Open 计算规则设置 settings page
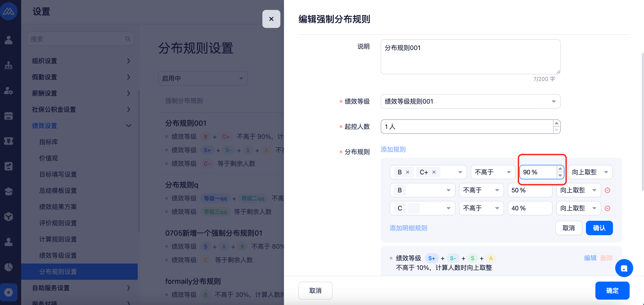This screenshot has width=644, height=305. tap(58, 239)
